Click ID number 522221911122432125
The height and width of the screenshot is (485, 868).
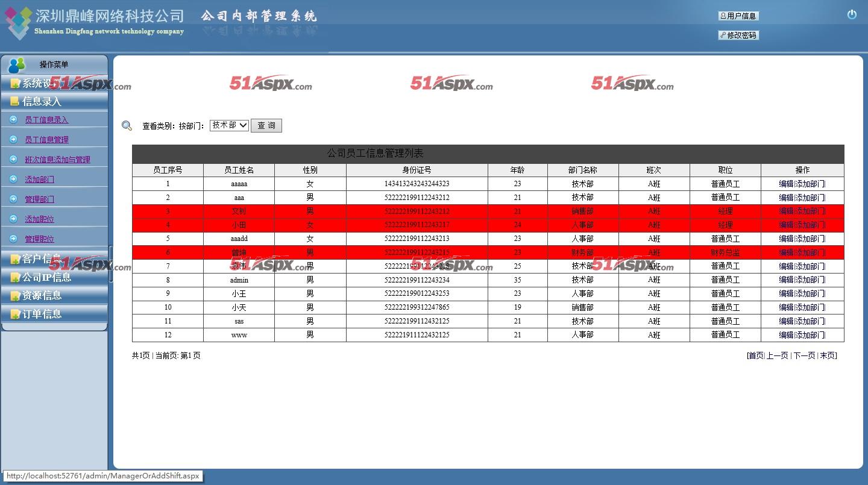[417, 335]
